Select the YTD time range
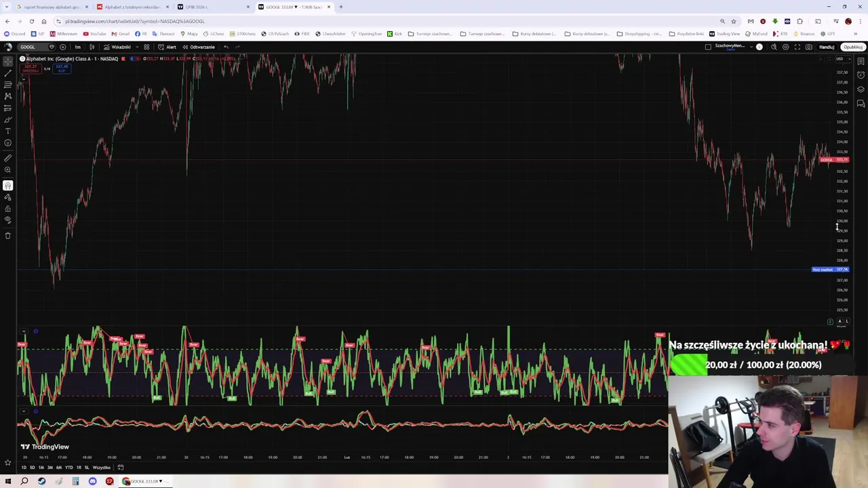868x488 pixels. coord(68,468)
